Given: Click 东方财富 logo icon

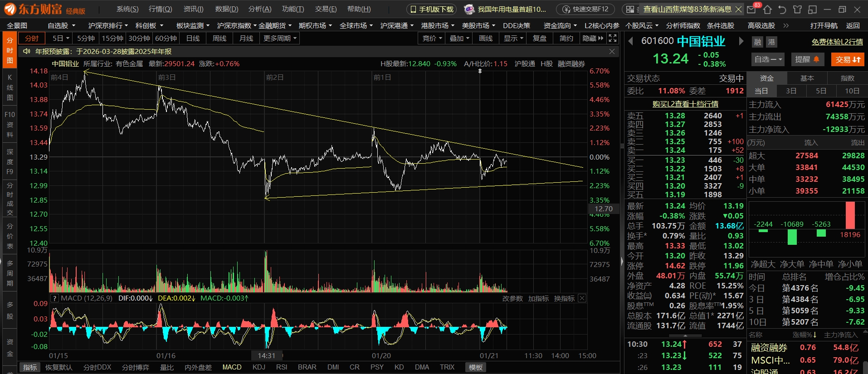Looking at the screenshot, I should point(10,9).
